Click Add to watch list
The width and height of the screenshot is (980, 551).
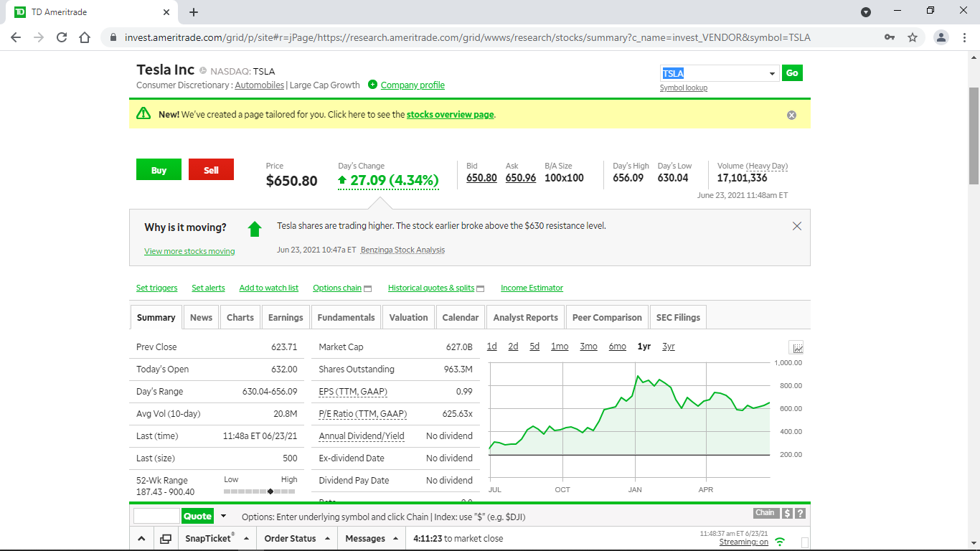268,288
